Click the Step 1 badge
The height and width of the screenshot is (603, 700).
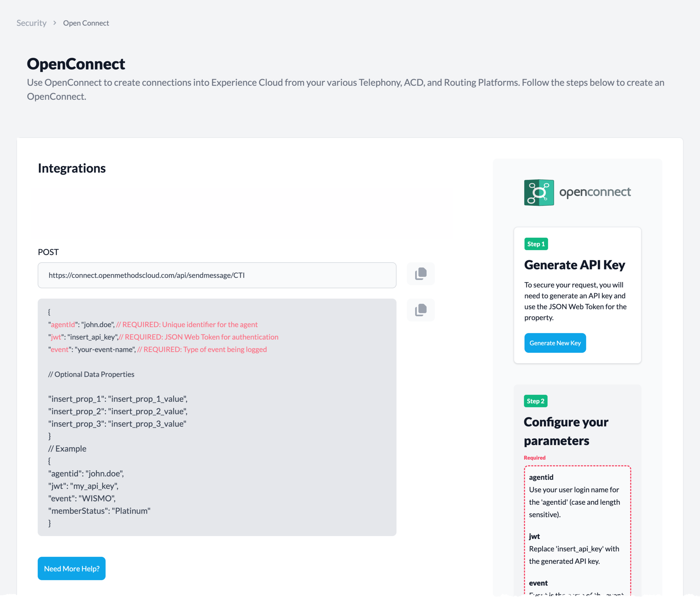[536, 244]
